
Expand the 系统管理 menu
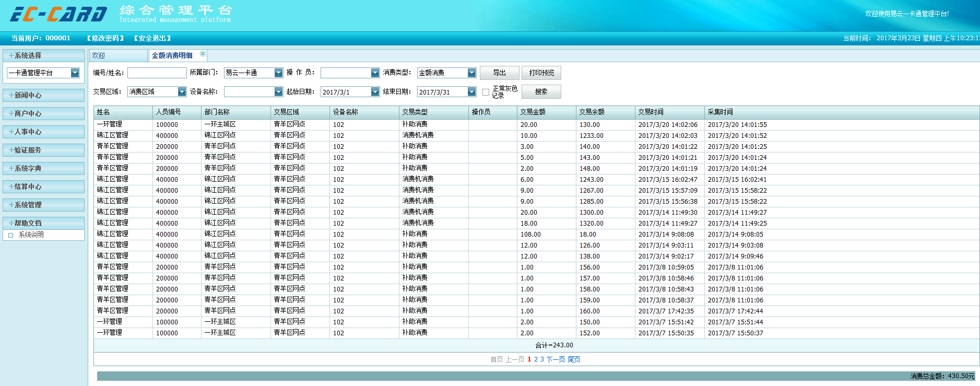[x=43, y=205]
